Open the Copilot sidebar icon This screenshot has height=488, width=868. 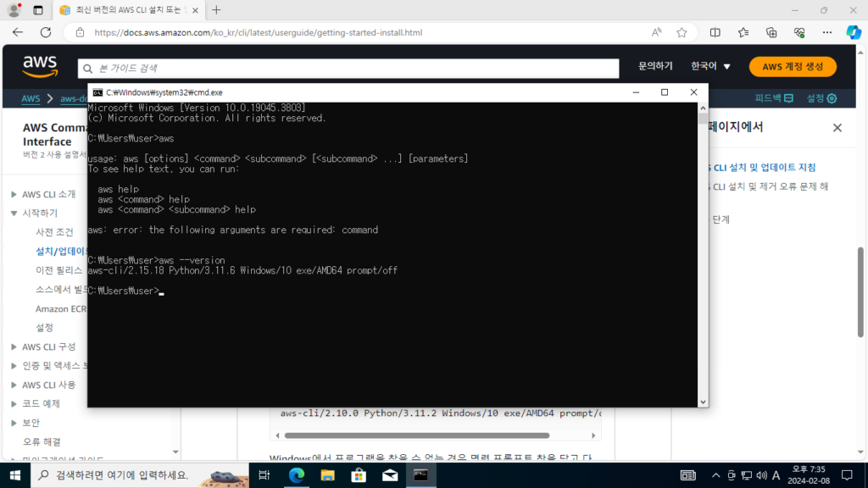[x=853, y=33]
